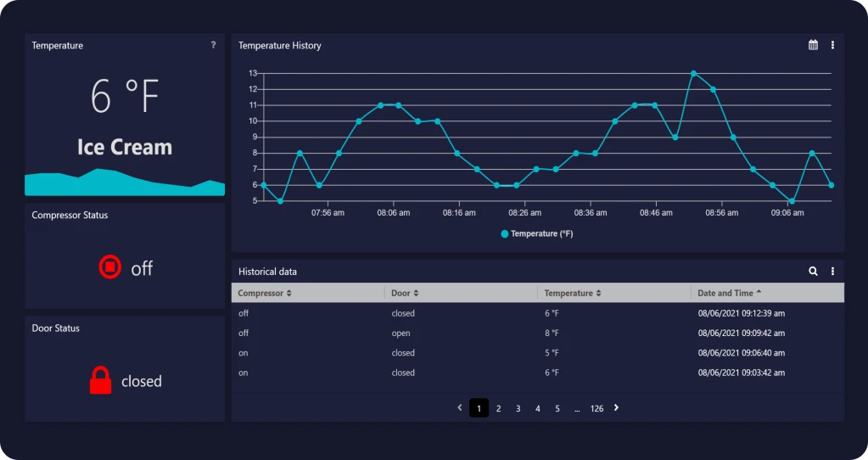
Task: Sort table by Temperature column header
Action: pos(573,293)
